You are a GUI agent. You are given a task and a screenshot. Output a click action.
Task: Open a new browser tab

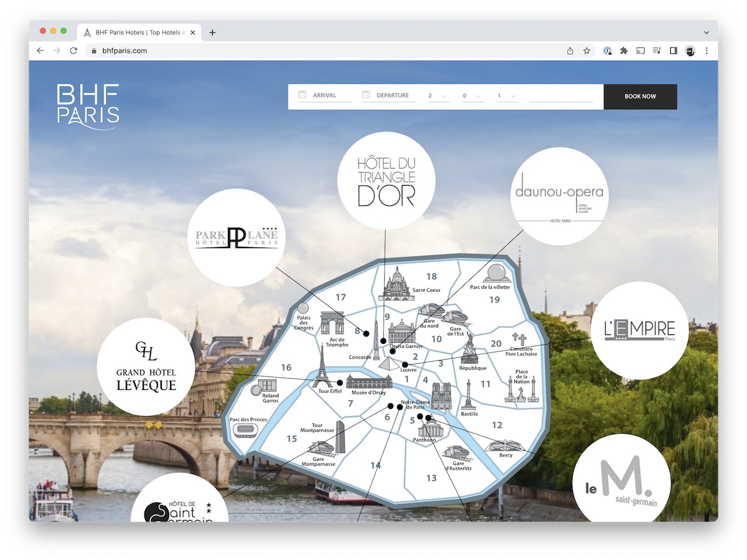tap(212, 33)
